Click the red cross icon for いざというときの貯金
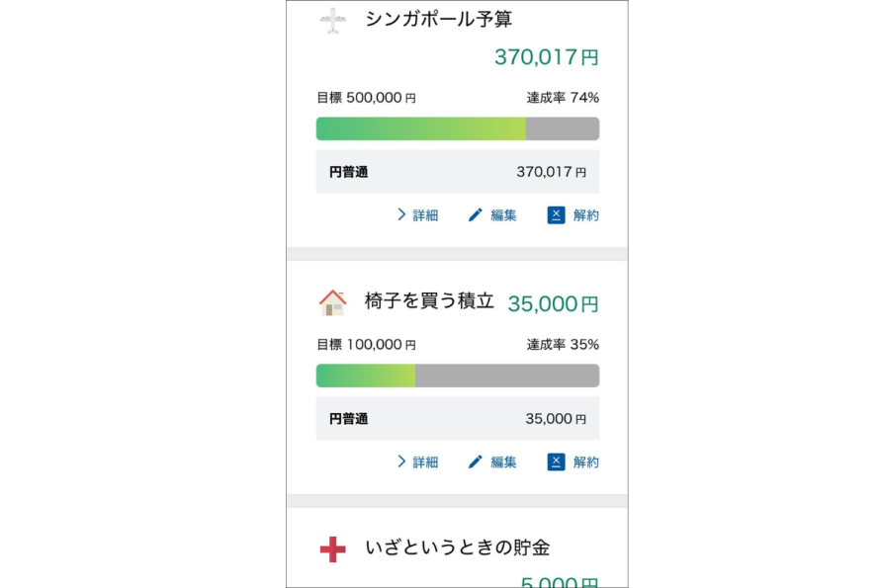The height and width of the screenshot is (588, 882). pos(333,549)
